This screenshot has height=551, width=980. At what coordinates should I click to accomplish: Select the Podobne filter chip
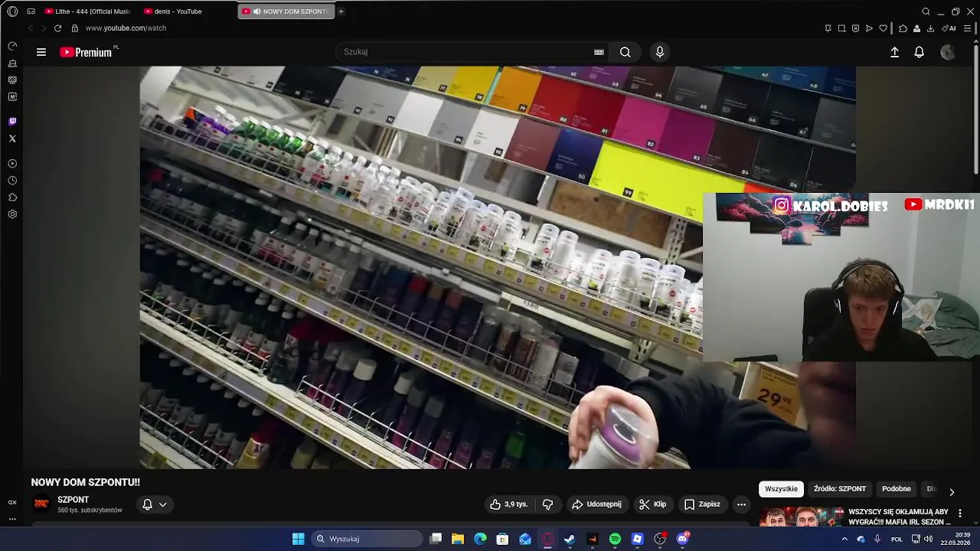[897, 489]
